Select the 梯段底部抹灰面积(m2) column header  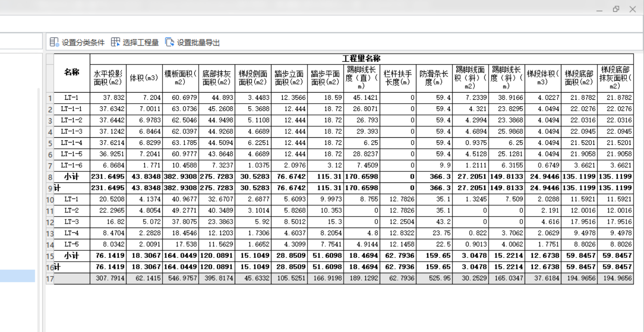[x=615, y=78]
